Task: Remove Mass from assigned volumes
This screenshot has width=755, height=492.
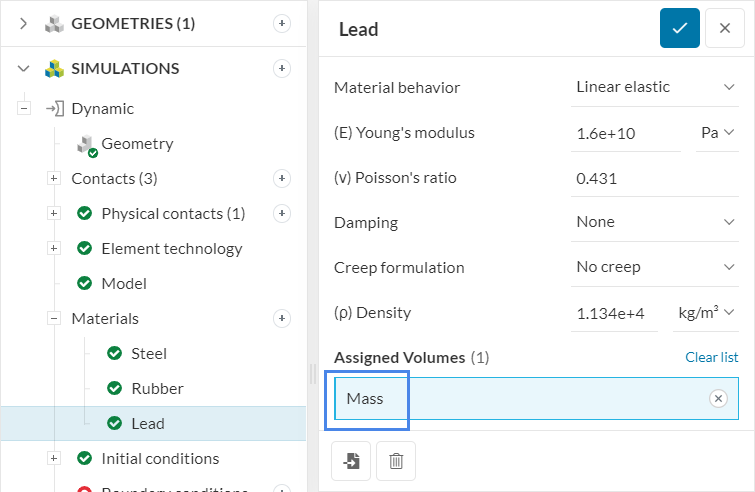Action: point(717,399)
